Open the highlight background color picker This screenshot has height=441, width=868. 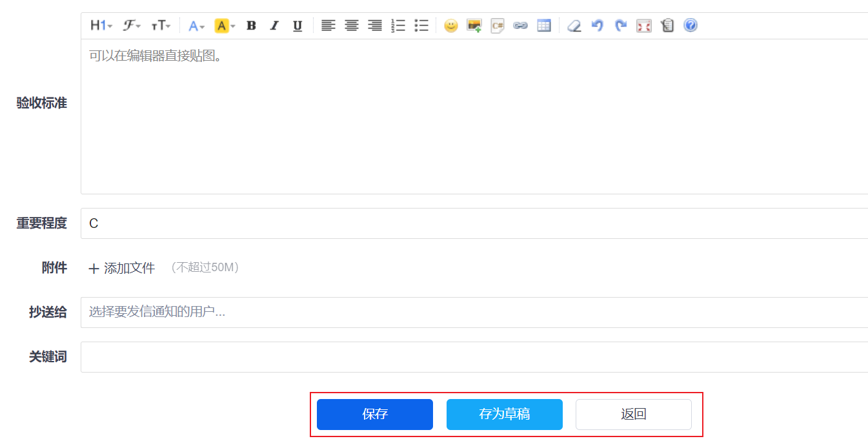225,26
